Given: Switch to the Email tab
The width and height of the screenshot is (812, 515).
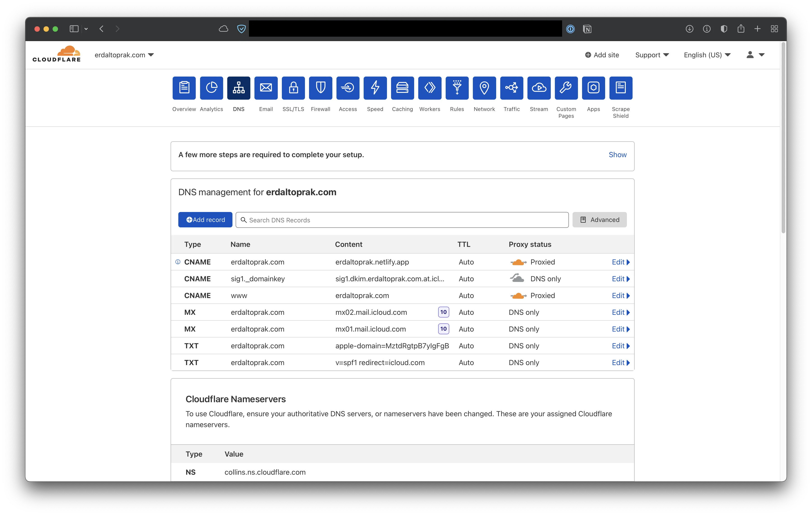Looking at the screenshot, I should pyautogui.click(x=266, y=88).
